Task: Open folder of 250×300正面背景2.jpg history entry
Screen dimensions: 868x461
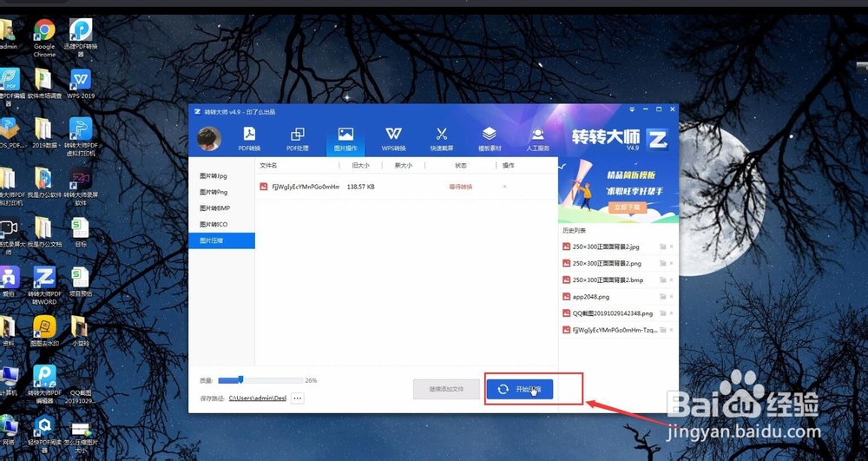Action: point(662,247)
